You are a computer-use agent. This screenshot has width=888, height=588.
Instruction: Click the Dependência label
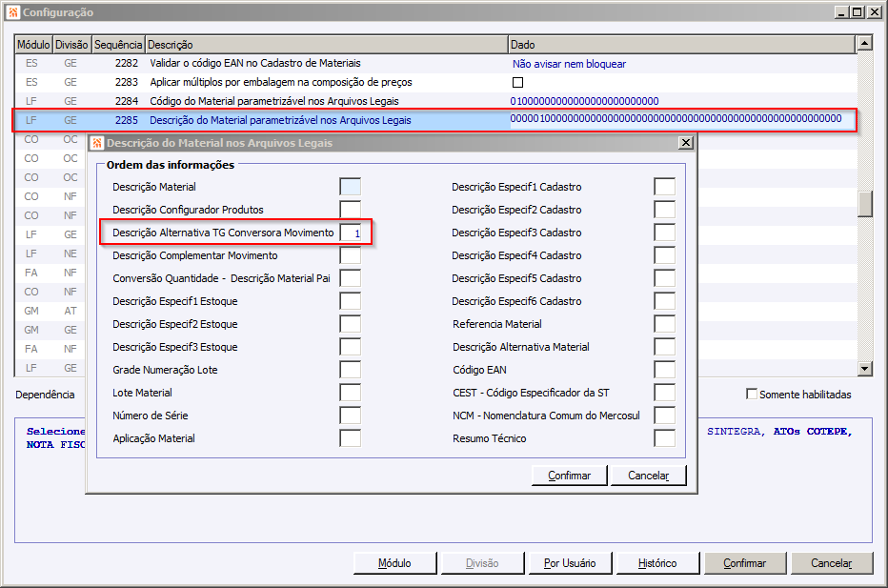[x=45, y=395]
